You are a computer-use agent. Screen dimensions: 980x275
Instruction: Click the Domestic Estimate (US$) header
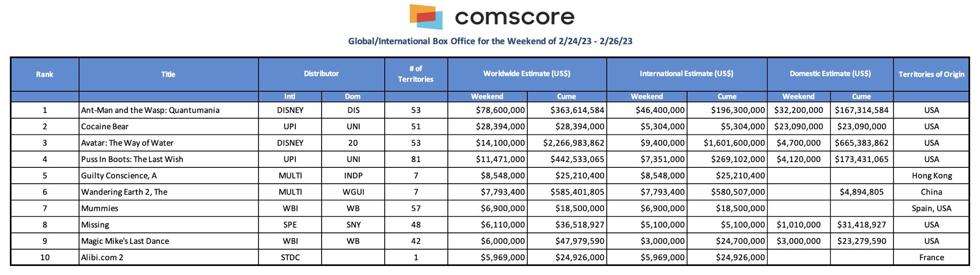coord(830,74)
